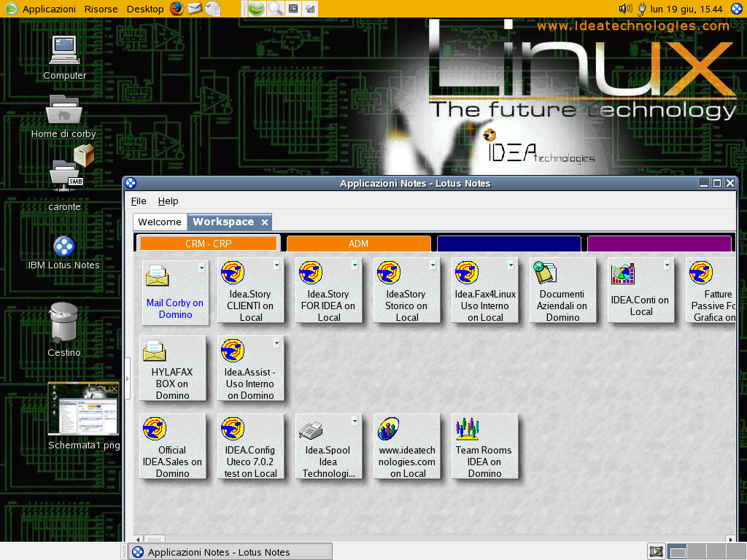Open HYLAFAX BOX on Domino tile
The height and width of the screenshot is (560, 747).
[x=172, y=369]
